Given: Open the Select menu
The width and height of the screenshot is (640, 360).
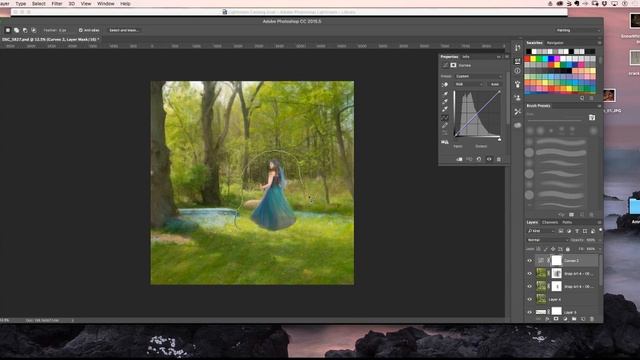Looking at the screenshot, I should [x=39, y=4].
